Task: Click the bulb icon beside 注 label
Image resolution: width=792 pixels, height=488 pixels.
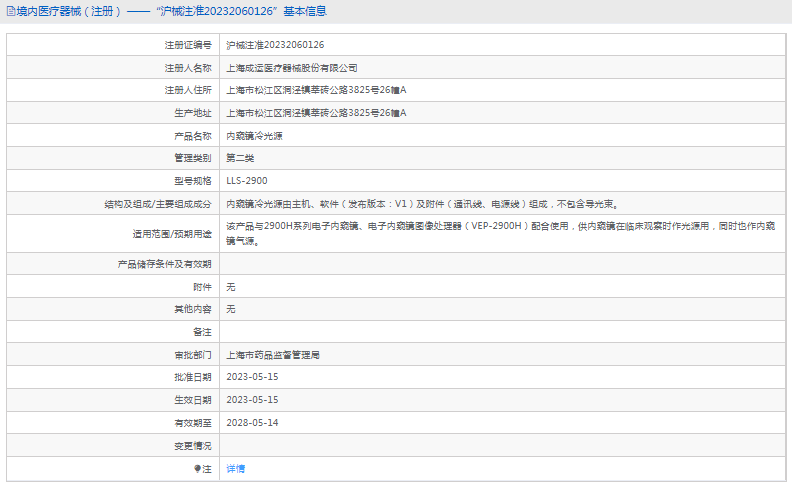Action: click(197, 469)
